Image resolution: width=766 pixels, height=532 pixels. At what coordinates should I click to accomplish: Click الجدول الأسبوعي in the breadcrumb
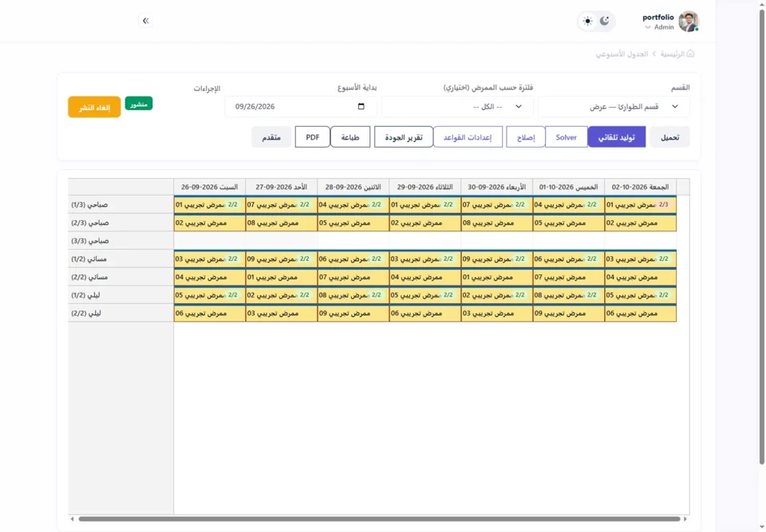pyautogui.click(x=622, y=53)
